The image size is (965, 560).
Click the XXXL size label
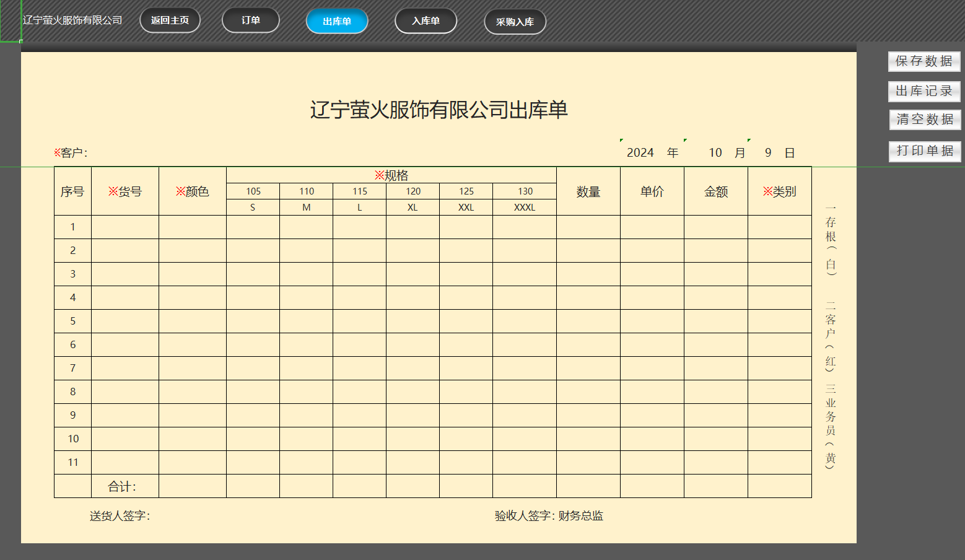point(525,208)
